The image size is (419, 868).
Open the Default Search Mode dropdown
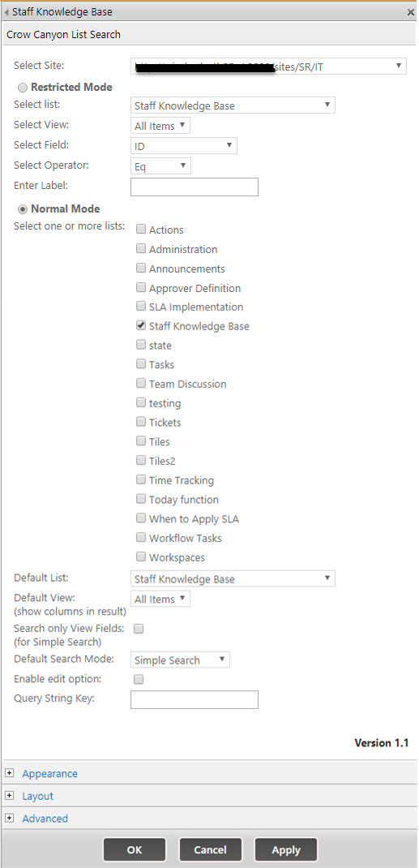180,660
